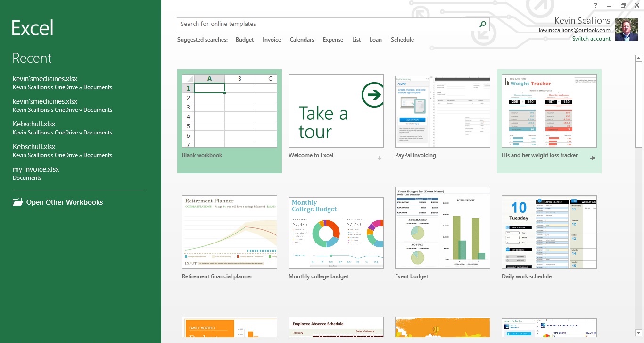Click the Switch account link
This screenshot has height=343, width=644.
click(591, 38)
